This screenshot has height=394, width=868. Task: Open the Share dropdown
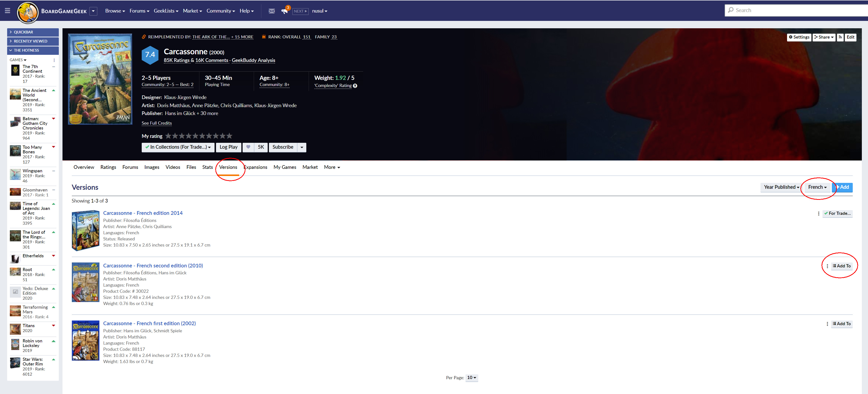tap(823, 37)
